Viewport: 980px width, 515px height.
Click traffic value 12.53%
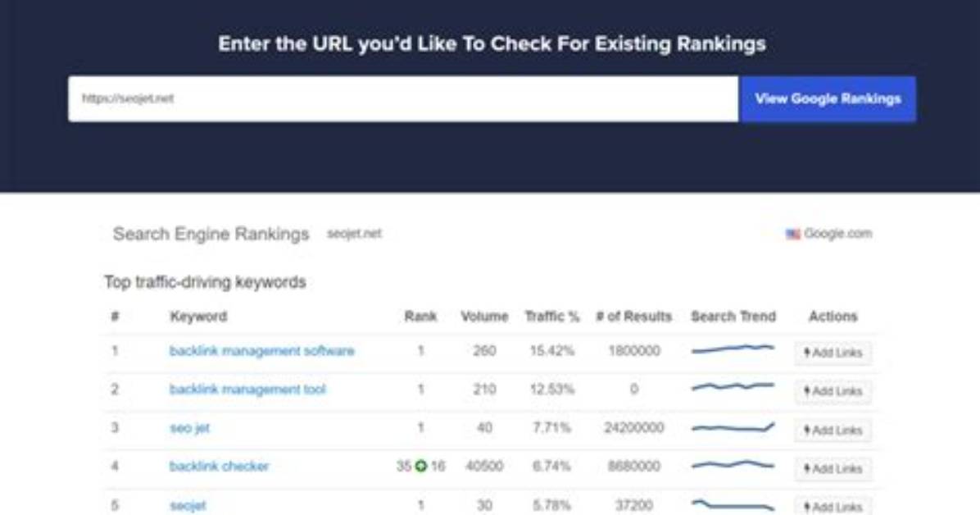click(x=552, y=390)
